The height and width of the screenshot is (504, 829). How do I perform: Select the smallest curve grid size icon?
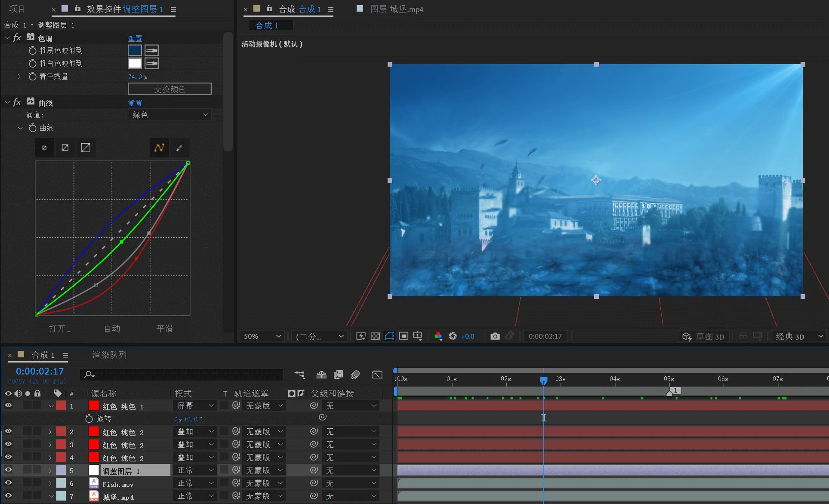pyautogui.click(x=44, y=148)
